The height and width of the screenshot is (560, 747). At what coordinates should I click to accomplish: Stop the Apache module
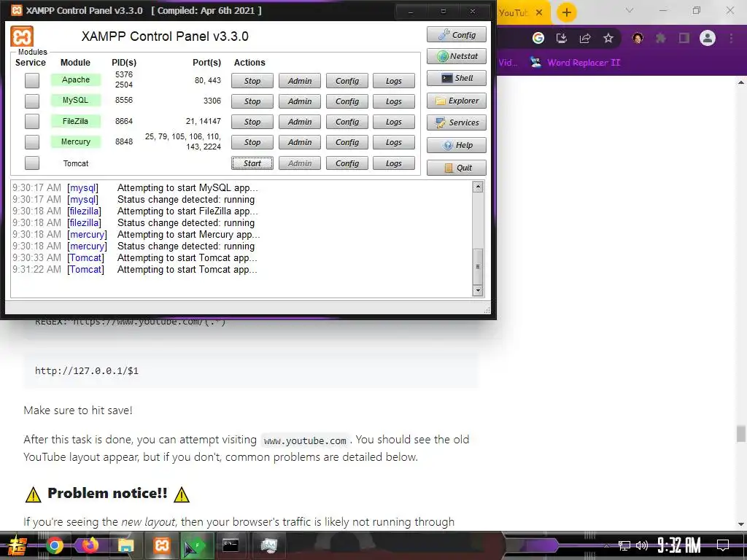[252, 81]
